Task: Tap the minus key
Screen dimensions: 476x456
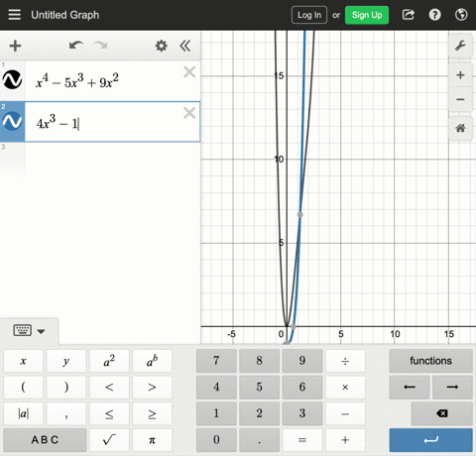Action: click(345, 413)
